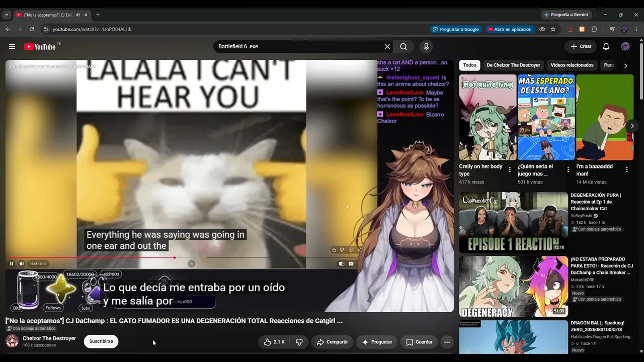
Task: View site information icon in address bar
Action: [x=46, y=30]
